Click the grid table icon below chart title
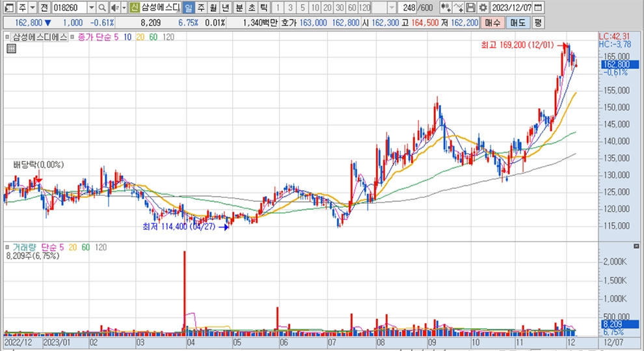Image resolution: width=644 pixels, height=351 pixels. coord(12,49)
